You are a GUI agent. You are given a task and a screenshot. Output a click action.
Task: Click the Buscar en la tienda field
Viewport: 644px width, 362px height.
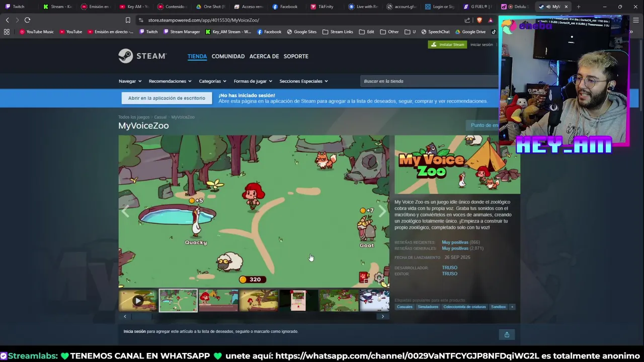pyautogui.click(x=429, y=81)
